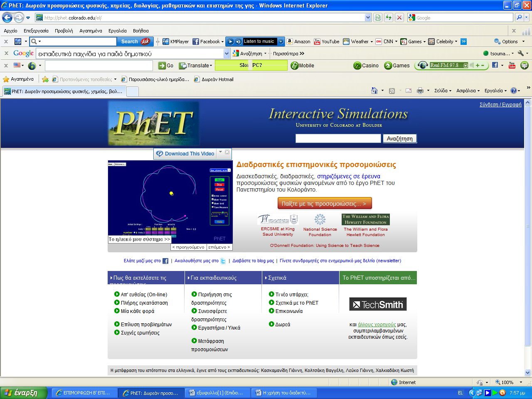Open the address bar dropdown arrow
This screenshot has height=399, width=532.
coord(368,17)
